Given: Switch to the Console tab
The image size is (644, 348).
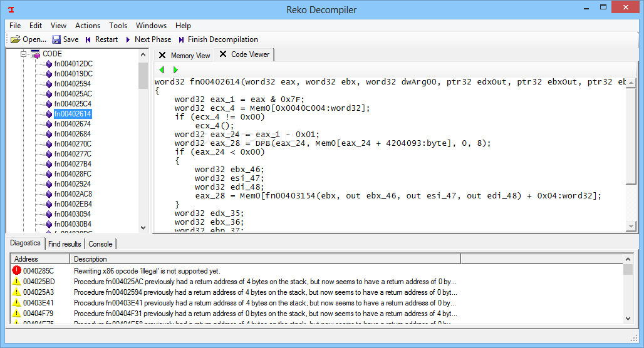Looking at the screenshot, I should (x=100, y=243).
